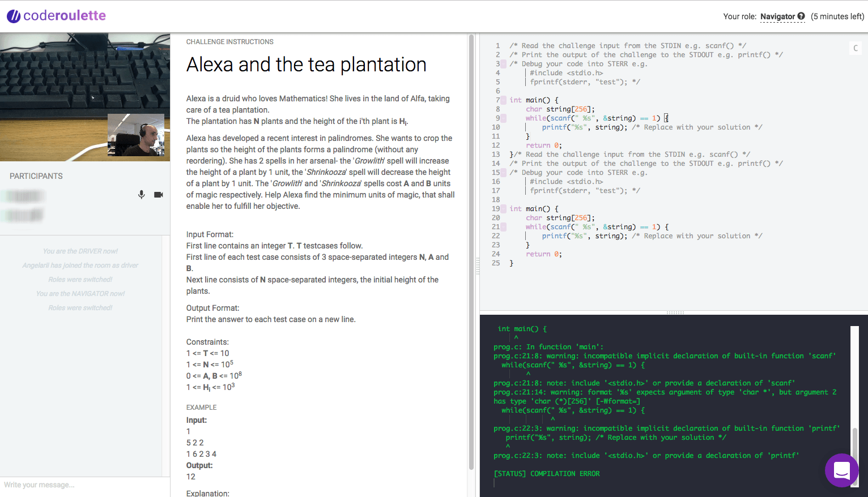Click 'You are the NAVIGATOR now!' chat message
The height and width of the screenshot is (497, 868).
click(80, 294)
